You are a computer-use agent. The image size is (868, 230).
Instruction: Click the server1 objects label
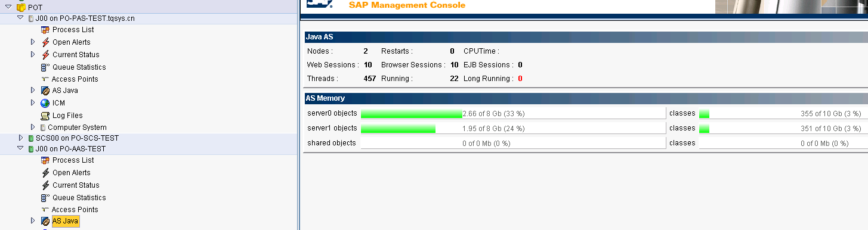pyautogui.click(x=332, y=128)
